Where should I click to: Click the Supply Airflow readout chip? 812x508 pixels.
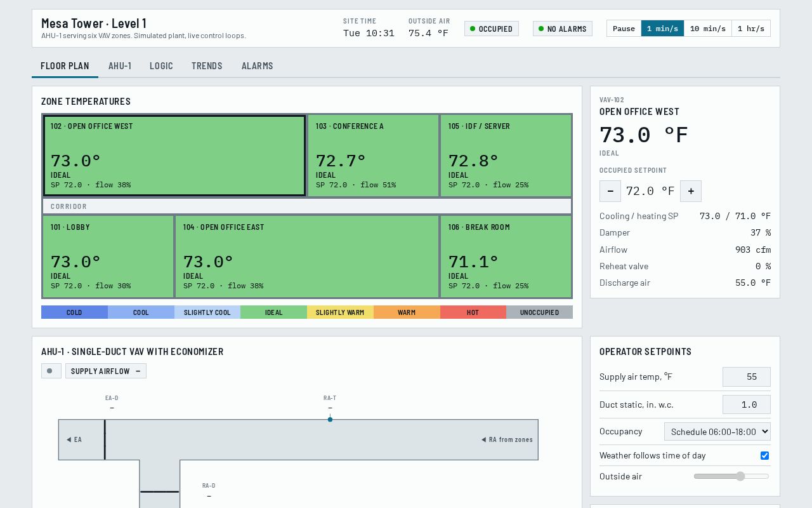click(106, 371)
